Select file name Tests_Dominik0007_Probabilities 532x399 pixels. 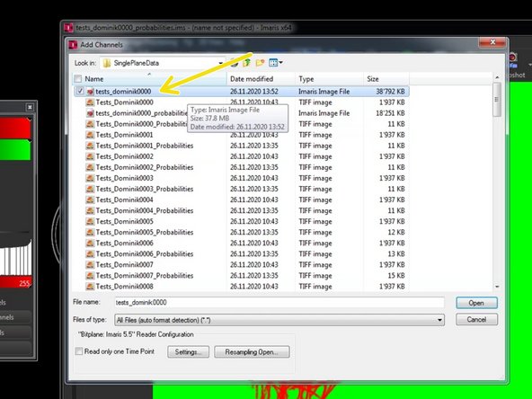[x=145, y=276]
